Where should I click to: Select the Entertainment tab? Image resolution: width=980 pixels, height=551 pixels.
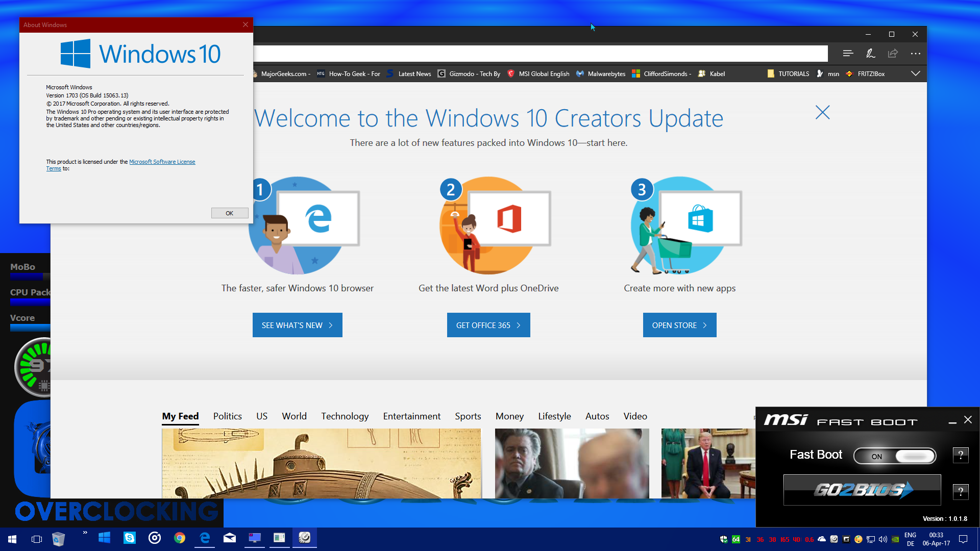click(412, 416)
